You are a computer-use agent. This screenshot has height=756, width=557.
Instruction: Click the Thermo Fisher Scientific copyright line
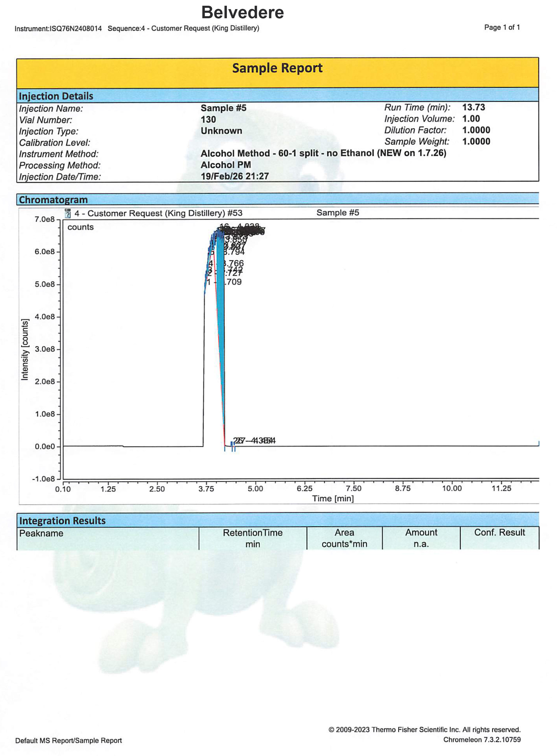pyautogui.click(x=425, y=730)
